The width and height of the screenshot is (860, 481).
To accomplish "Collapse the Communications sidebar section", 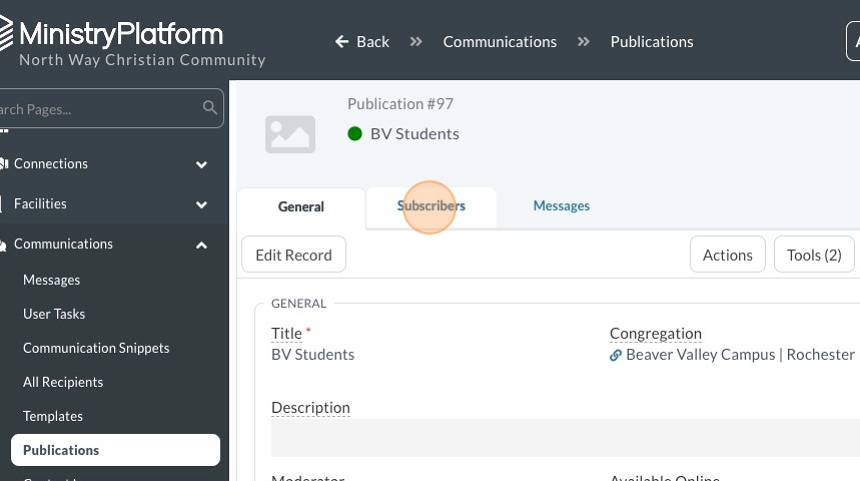I will coord(202,244).
